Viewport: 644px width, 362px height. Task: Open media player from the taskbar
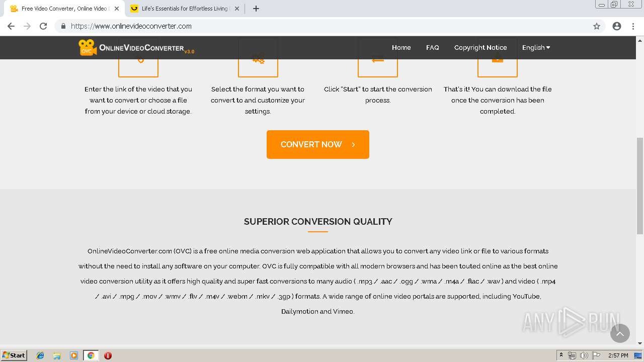pyautogui.click(x=74, y=355)
